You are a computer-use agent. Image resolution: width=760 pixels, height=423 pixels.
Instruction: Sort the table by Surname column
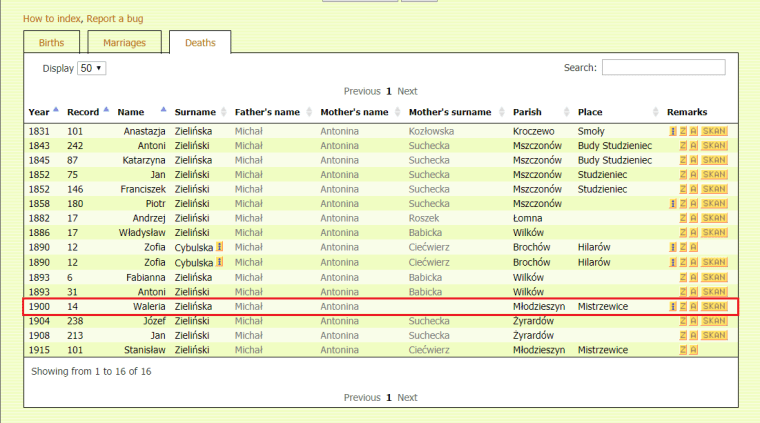point(195,112)
